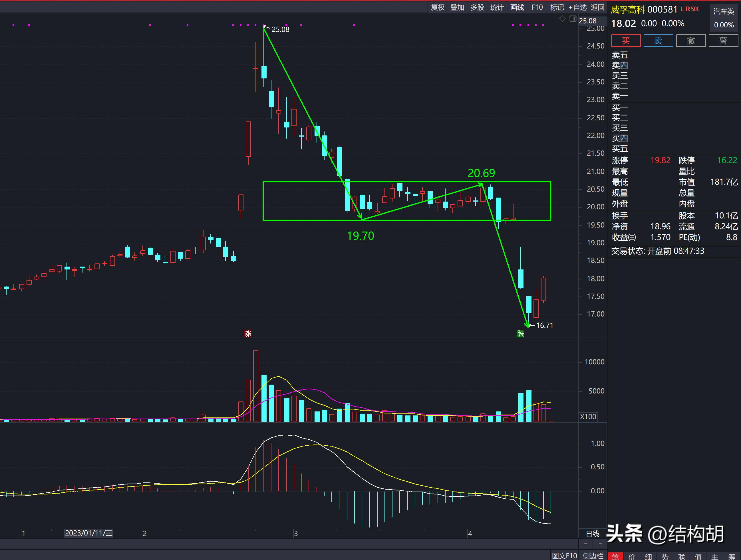Click the X100 volume unit label
This screenshot has height=560, width=741.
coord(588,417)
